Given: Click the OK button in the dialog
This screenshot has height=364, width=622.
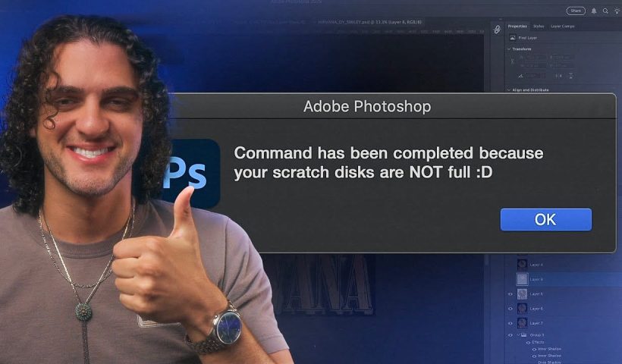Looking at the screenshot, I should [546, 219].
